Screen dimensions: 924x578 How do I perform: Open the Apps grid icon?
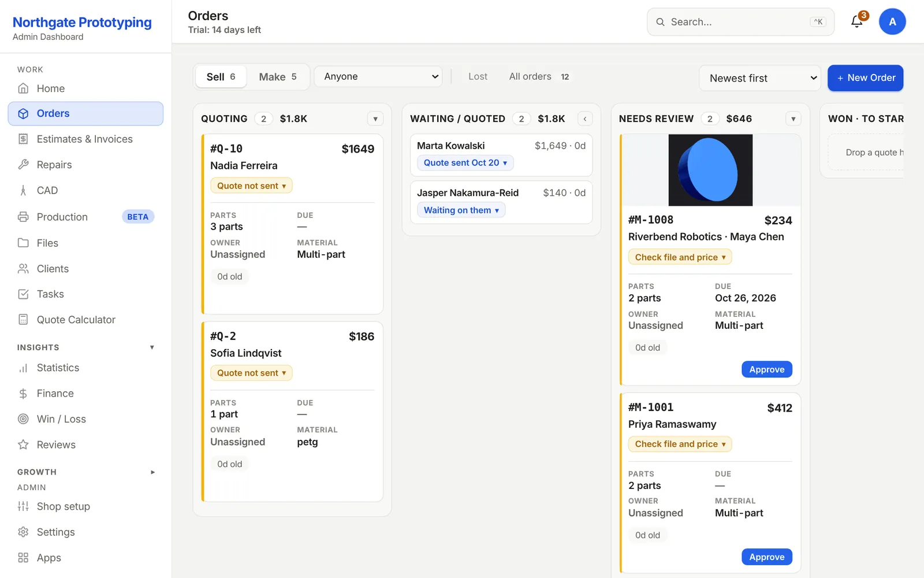point(23,558)
